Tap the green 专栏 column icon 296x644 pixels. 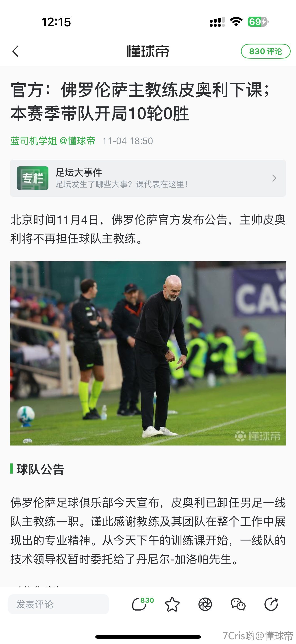(33, 178)
